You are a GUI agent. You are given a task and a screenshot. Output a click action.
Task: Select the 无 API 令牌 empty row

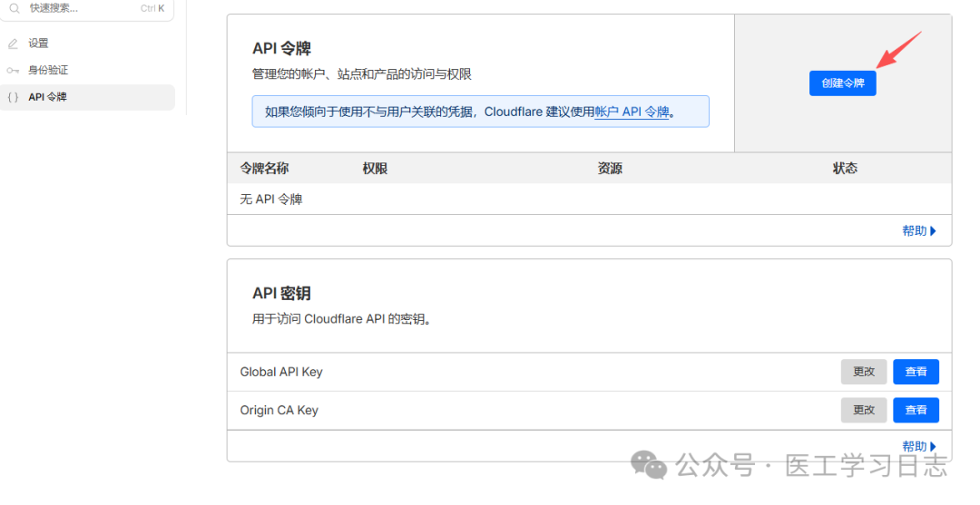coord(271,199)
